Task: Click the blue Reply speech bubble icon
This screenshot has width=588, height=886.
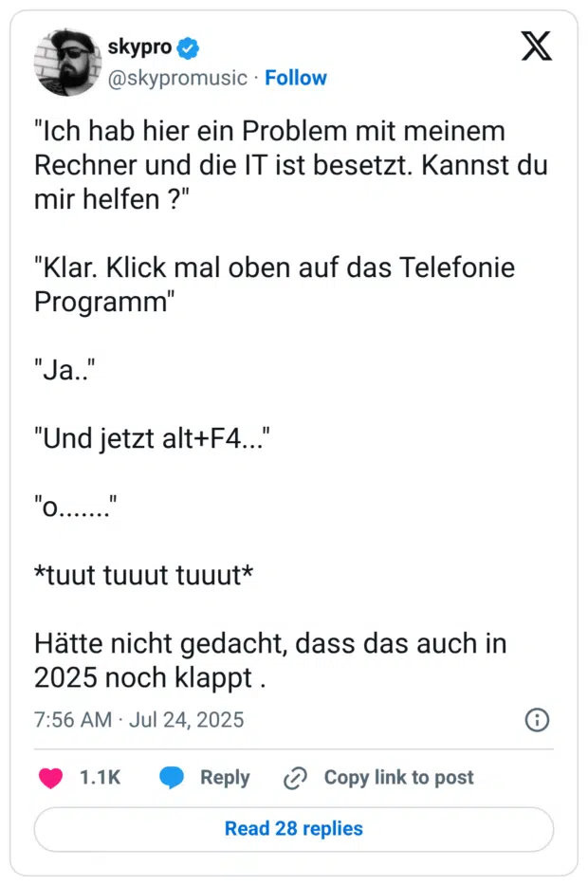Action: [172, 777]
